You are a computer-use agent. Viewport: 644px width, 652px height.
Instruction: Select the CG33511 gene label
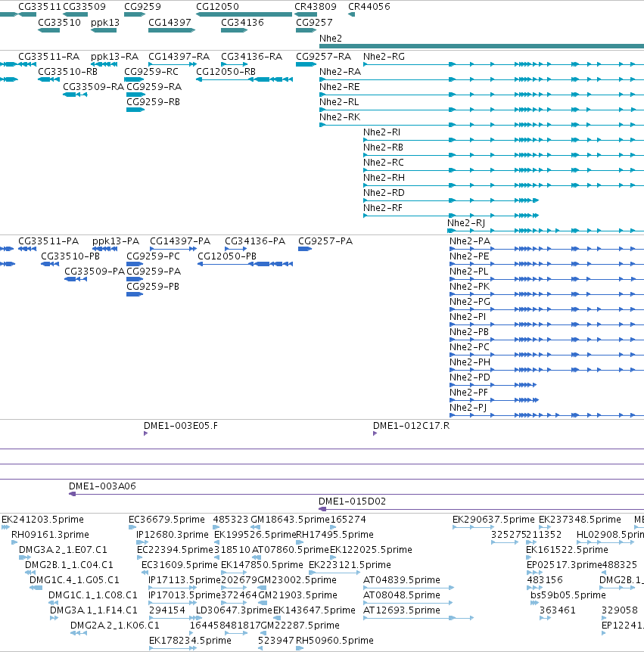click(39, 7)
